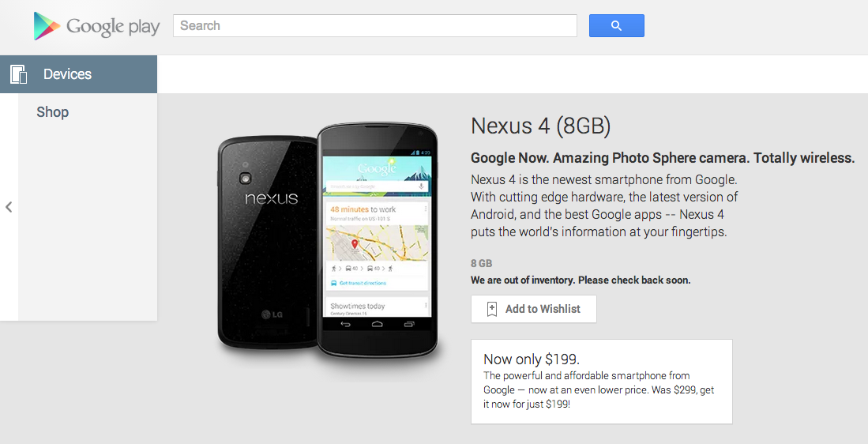Image resolution: width=868 pixels, height=444 pixels.
Task: Click the Devices icon in the sidebar header
Action: coord(18,74)
